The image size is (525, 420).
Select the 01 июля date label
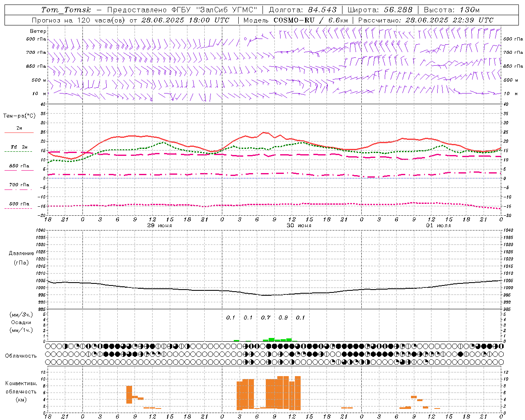click(x=438, y=226)
